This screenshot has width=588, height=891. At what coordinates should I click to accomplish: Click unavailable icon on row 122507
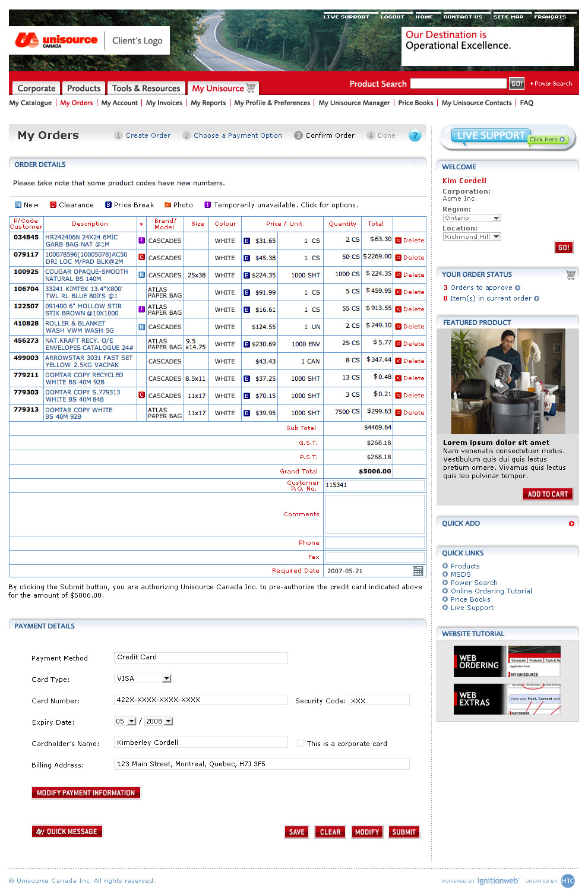pyautogui.click(x=141, y=309)
